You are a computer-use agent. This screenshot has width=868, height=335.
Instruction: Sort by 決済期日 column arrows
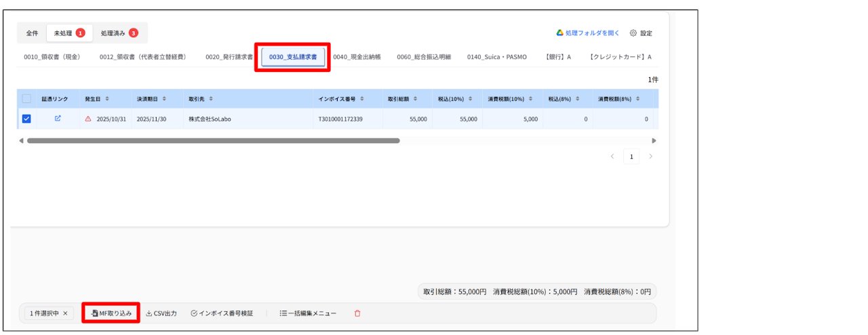point(163,99)
